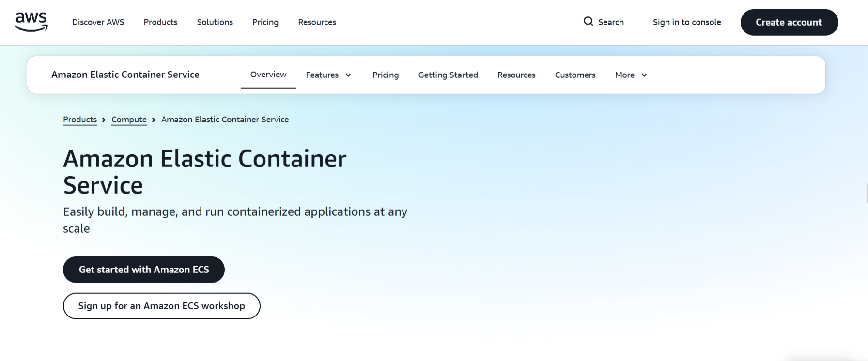Select the Overview tab
The image size is (868, 361).
coord(268,75)
